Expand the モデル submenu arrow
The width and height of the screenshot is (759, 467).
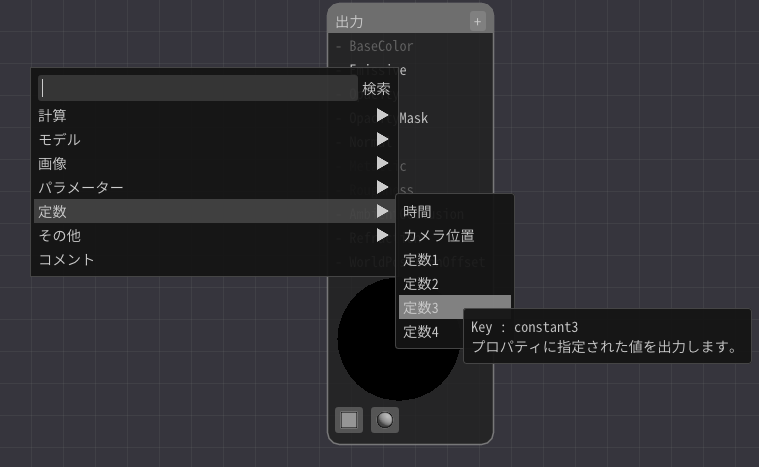382,140
